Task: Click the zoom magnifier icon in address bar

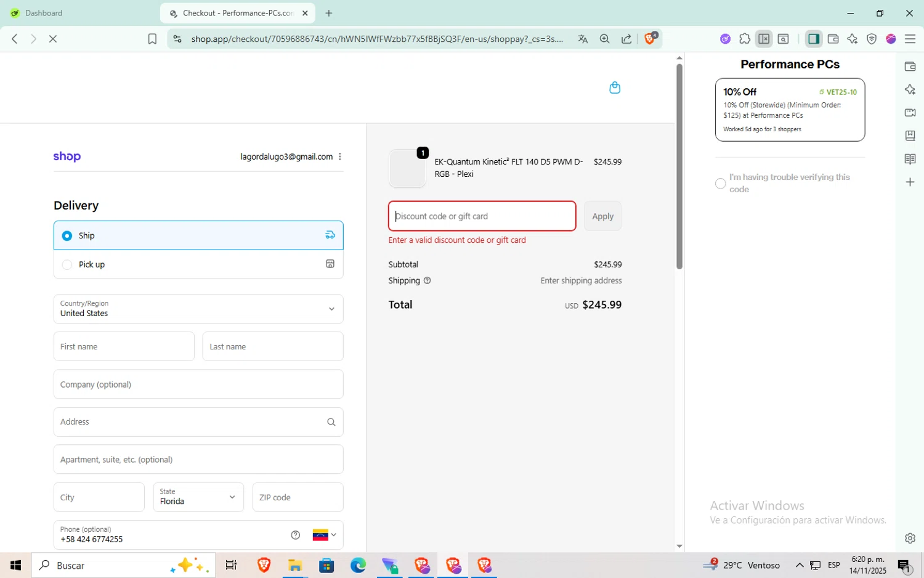Action: point(604,39)
